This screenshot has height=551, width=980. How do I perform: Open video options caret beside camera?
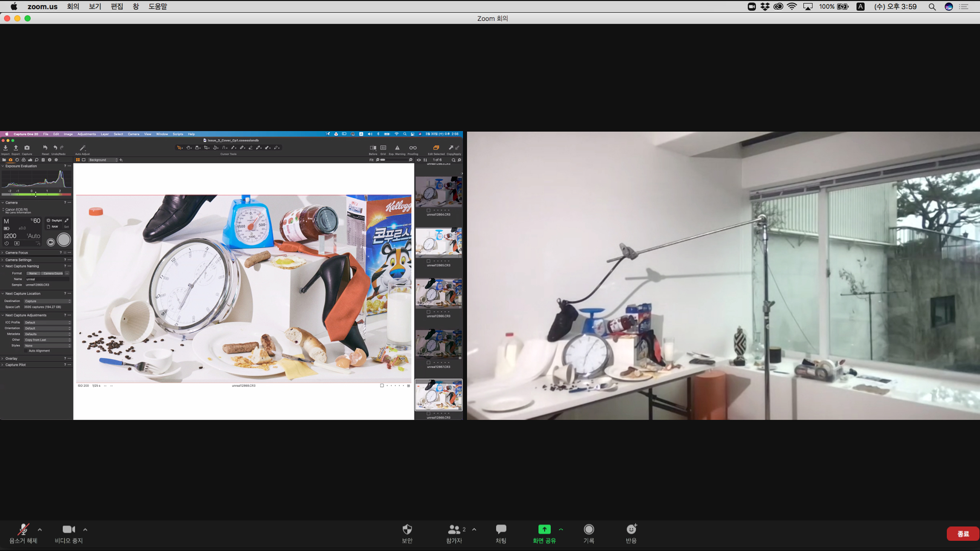coord(85,530)
